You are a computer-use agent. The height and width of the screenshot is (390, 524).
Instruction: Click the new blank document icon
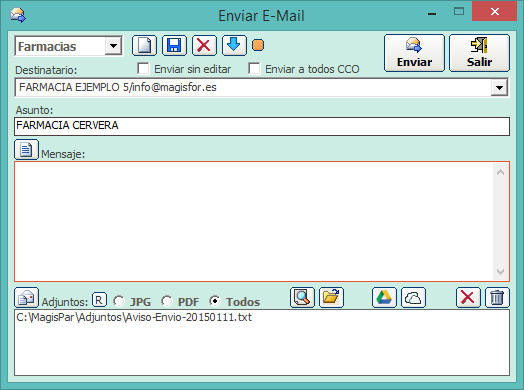point(144,45)
